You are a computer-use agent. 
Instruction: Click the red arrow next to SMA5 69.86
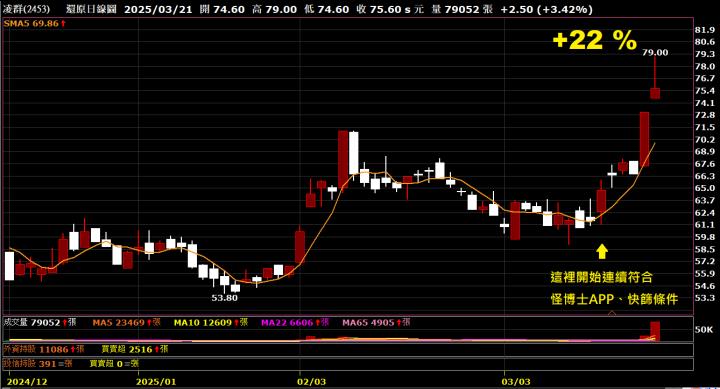63,23
